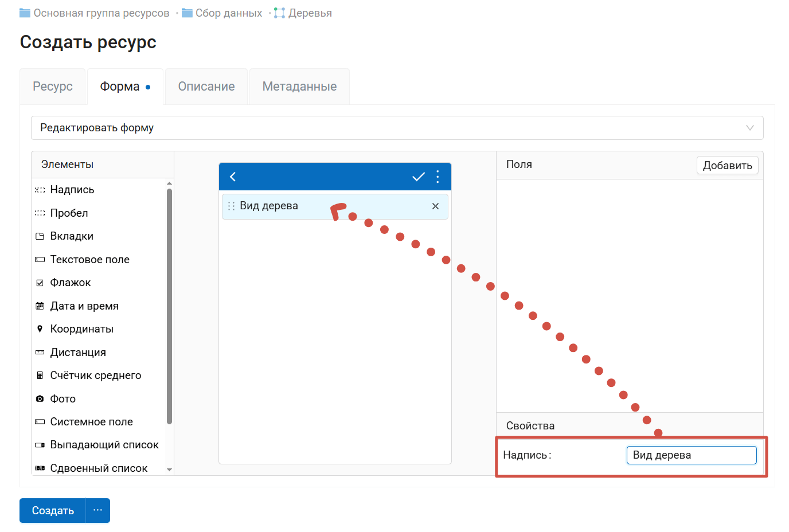Click the checkmark icon in preview header
Viewport: 789px width, 532px height.
419,177
